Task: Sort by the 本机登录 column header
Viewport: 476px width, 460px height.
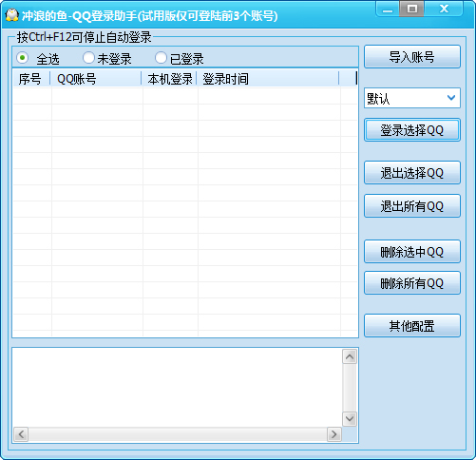Action: pos(169,79)
